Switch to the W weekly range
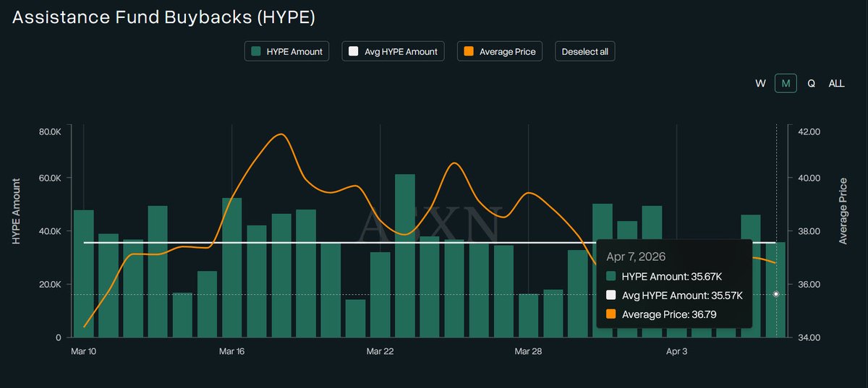The height and width of the screenshot is (388, 868). coord(760,83)
